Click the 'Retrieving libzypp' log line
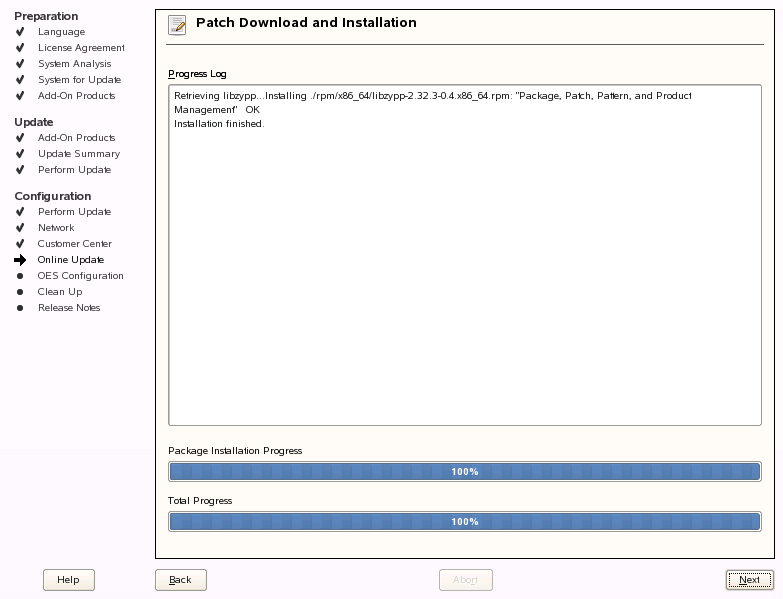 coord(432,102)
